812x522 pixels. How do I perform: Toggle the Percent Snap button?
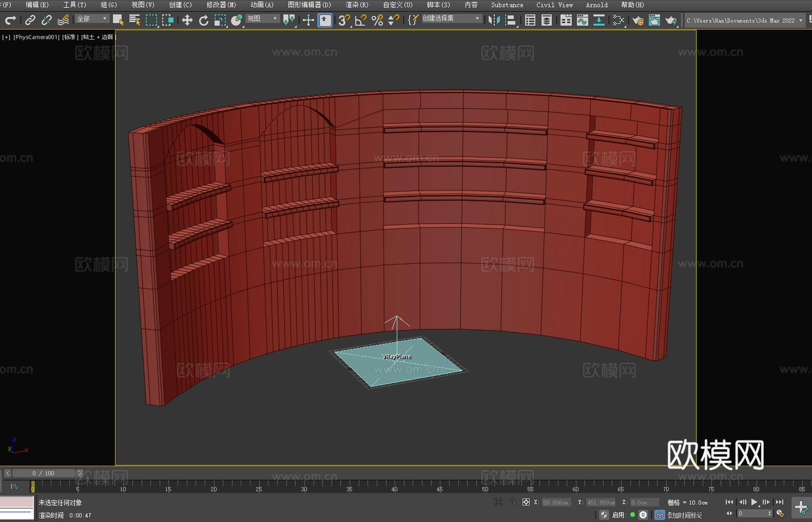[x=377, y=20]
